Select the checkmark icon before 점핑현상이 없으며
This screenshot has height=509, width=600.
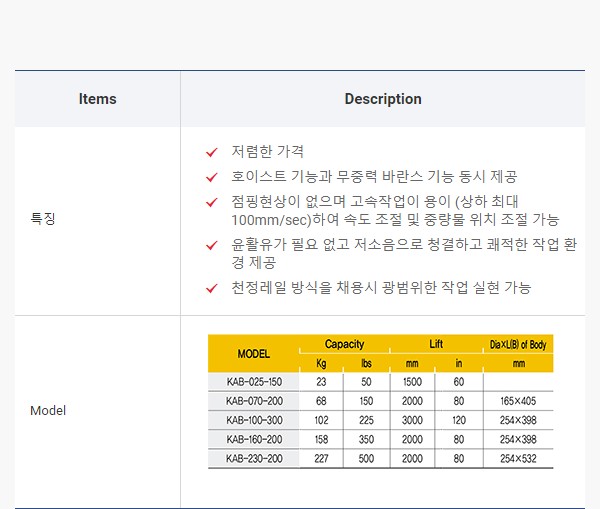(211, 202)
